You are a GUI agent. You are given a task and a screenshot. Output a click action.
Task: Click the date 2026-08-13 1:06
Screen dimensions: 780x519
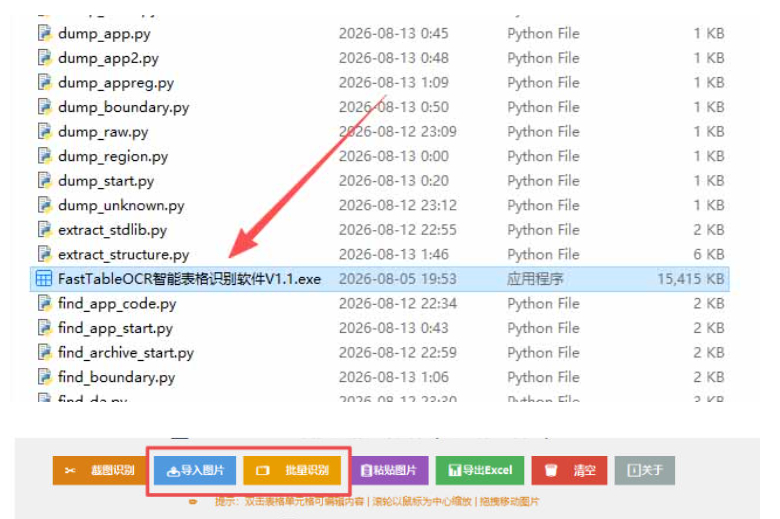point(393,377)
